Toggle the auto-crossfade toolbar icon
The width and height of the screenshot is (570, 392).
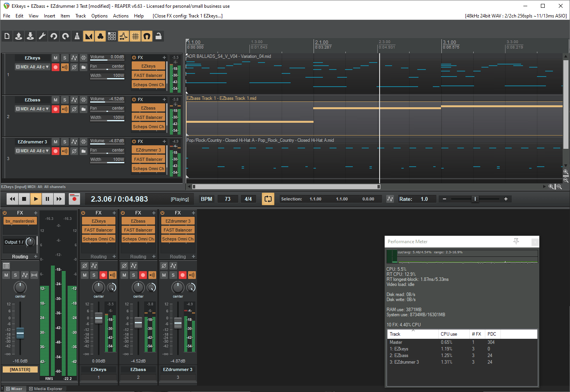(89, 36)
